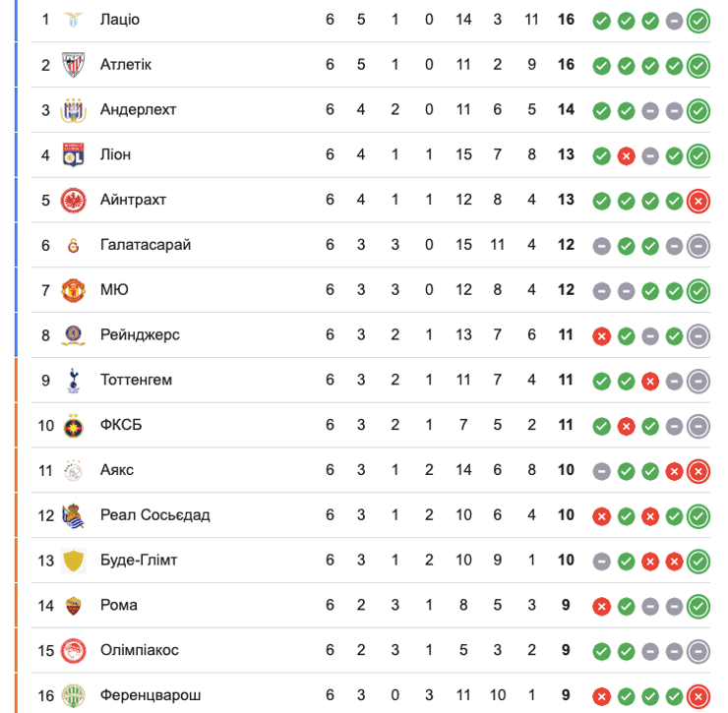Click the Тоттенгем club crest icon

pos(73,380)
